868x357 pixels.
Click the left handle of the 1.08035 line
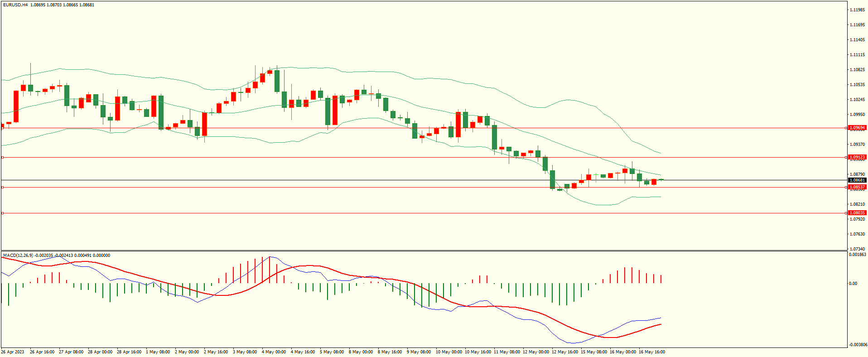click(x=2, y=213)
